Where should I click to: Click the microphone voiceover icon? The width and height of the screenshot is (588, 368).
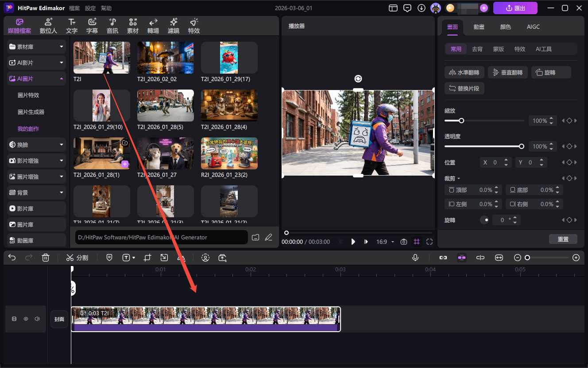tap(415, 258)
